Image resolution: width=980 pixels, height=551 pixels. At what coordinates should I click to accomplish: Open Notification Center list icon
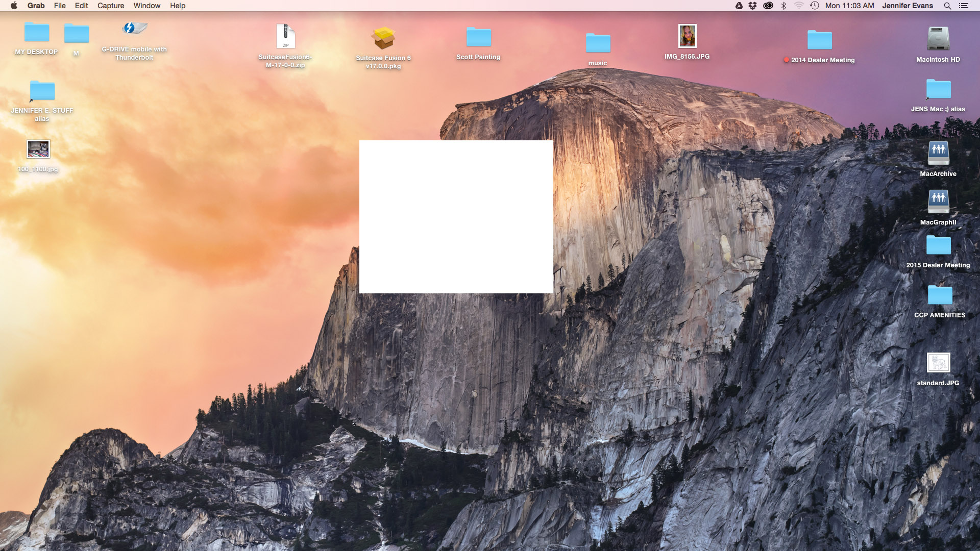pos(963,6)
